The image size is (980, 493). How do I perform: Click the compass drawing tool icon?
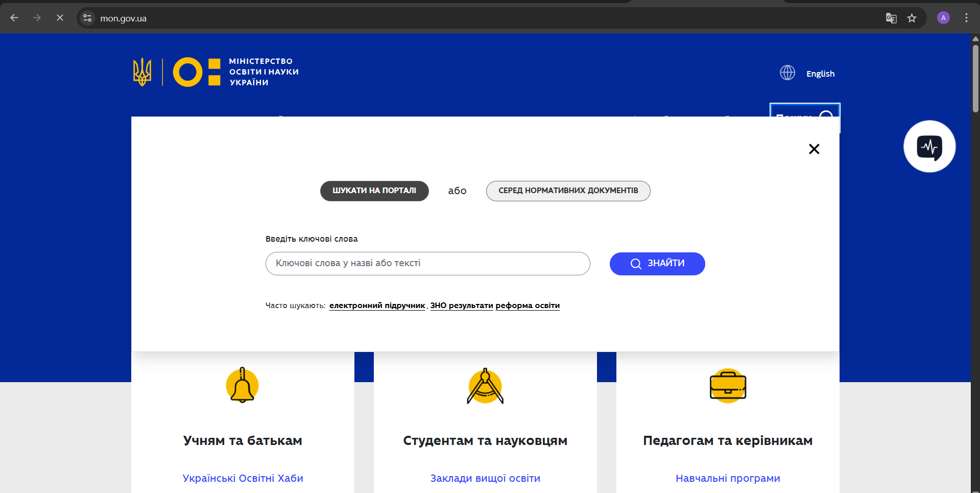(485, 386)
